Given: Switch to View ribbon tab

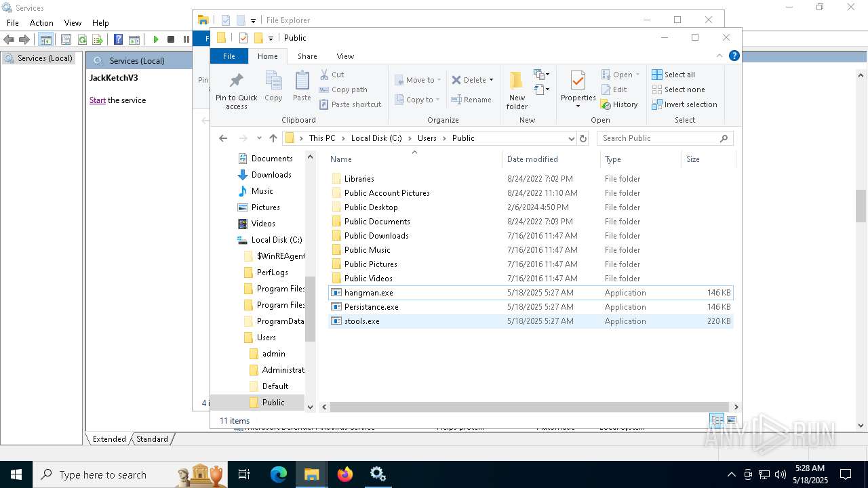Looking at the screenshot, I should coord(345,56).
